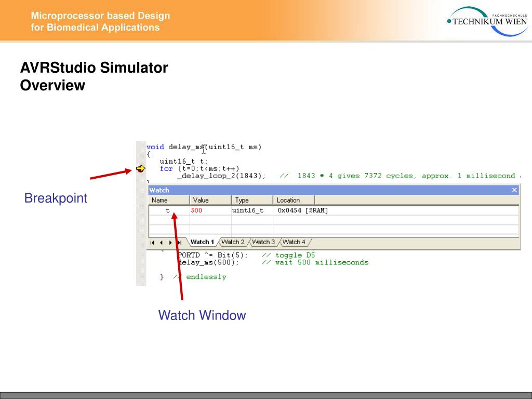Click code line void delay_ms(uint16_t ms)

[204, 147]
